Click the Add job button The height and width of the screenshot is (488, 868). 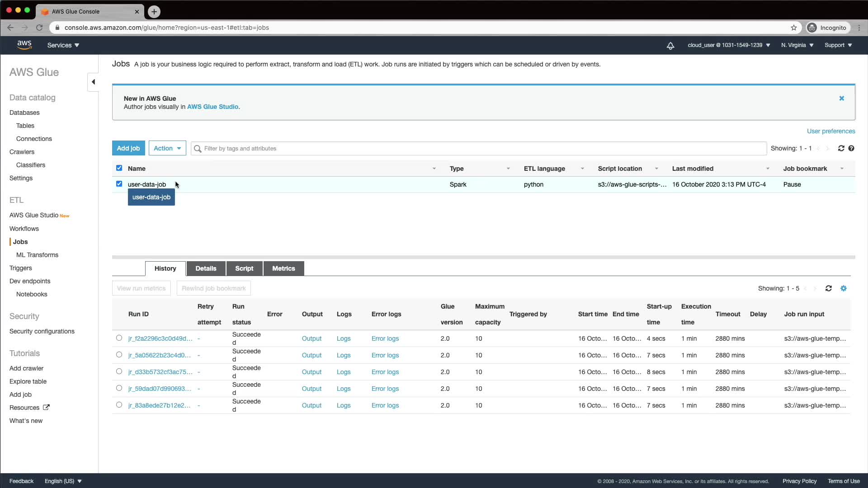128,148
